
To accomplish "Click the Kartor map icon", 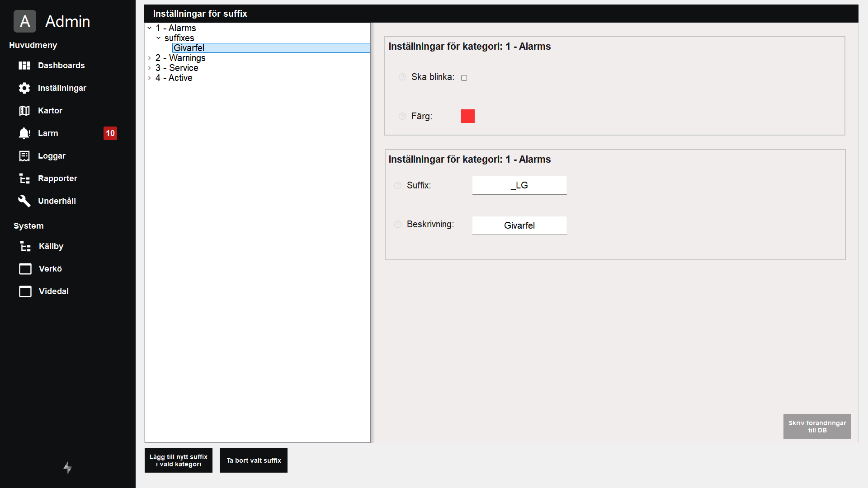I will (x=24, y=111).
